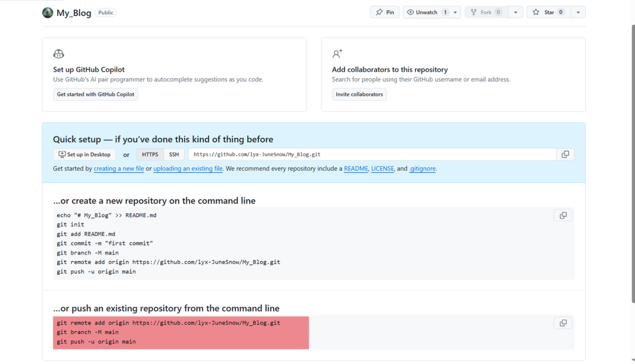The height and width of the screenshot is (364, 635).
Task: Click the echo "# My_Blog" README line
Action: [107, 215]
